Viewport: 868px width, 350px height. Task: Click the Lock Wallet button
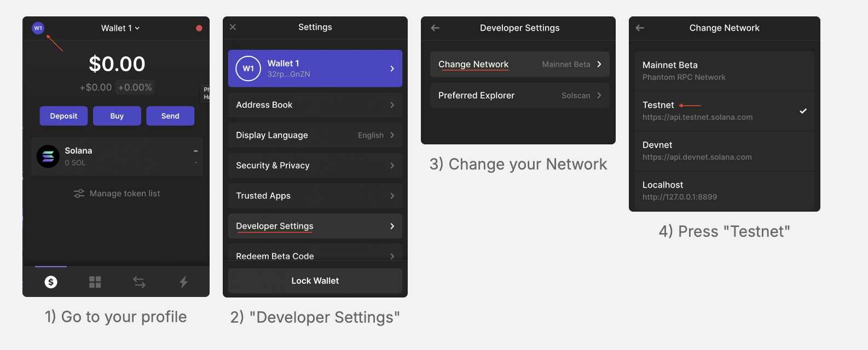315,281
